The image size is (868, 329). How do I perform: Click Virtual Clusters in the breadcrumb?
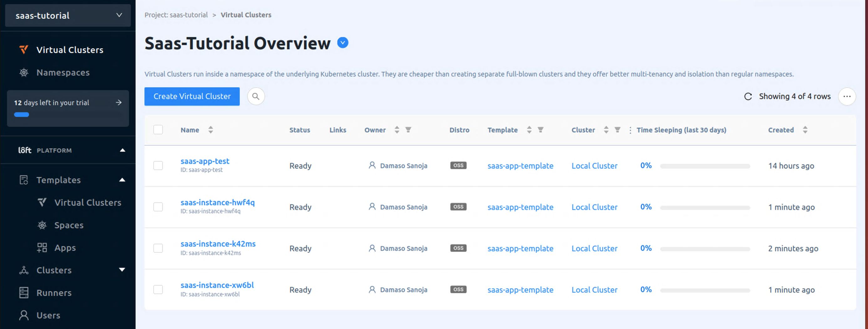click(x=246, y=14)
